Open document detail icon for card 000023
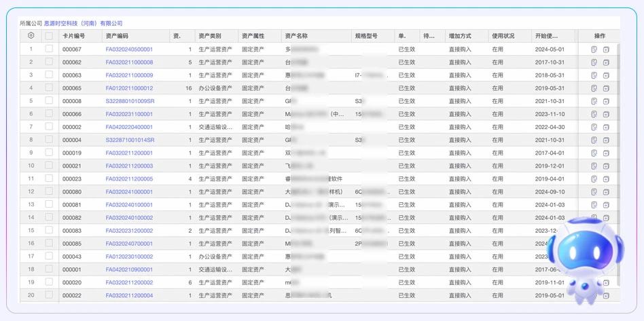Screen dimensions: 644x321 tap(594, 179)
